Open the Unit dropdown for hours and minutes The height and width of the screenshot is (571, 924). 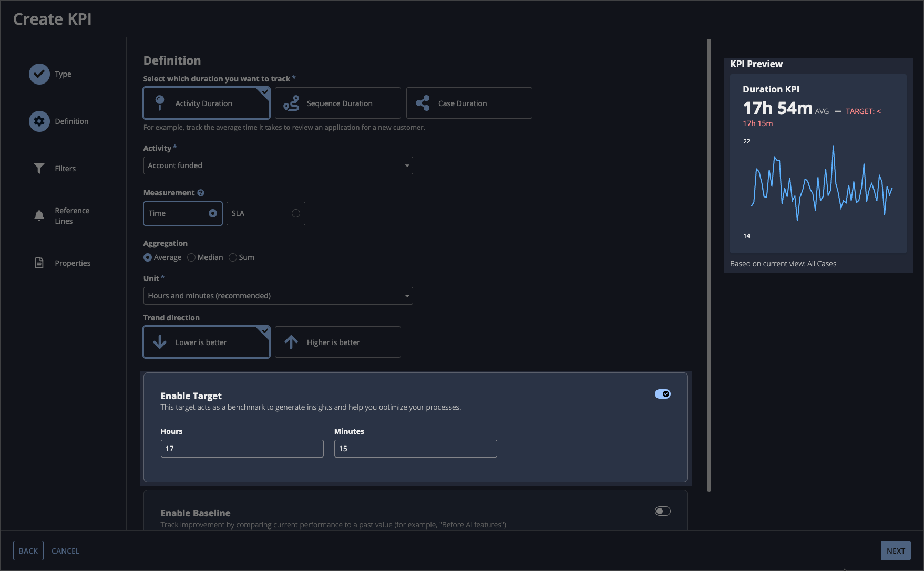point(278,296)
